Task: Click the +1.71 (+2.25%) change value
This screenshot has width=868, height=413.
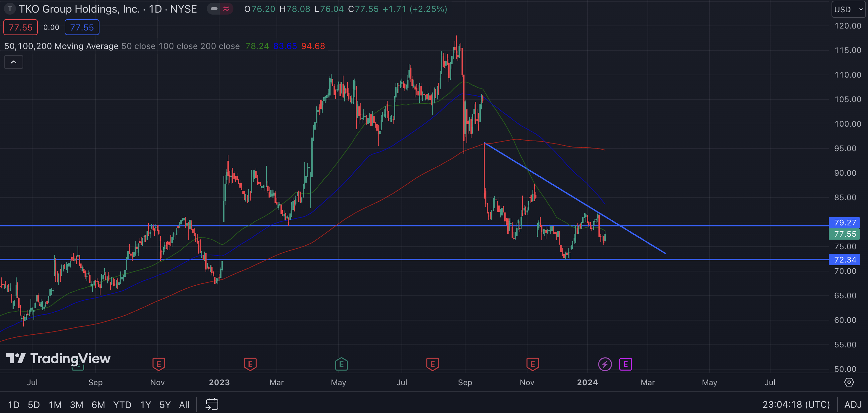Action: point(415,9)
